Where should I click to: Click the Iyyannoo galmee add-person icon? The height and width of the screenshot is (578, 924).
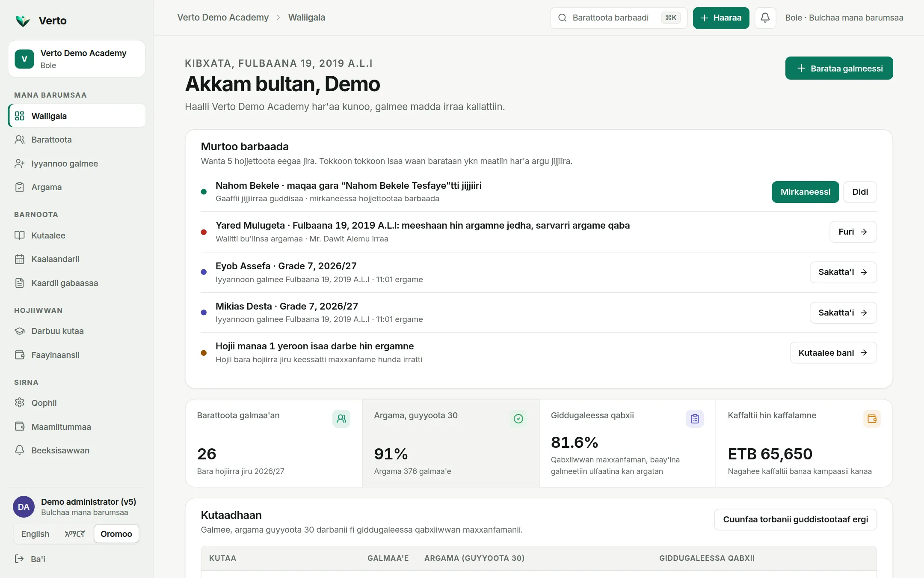20,164
